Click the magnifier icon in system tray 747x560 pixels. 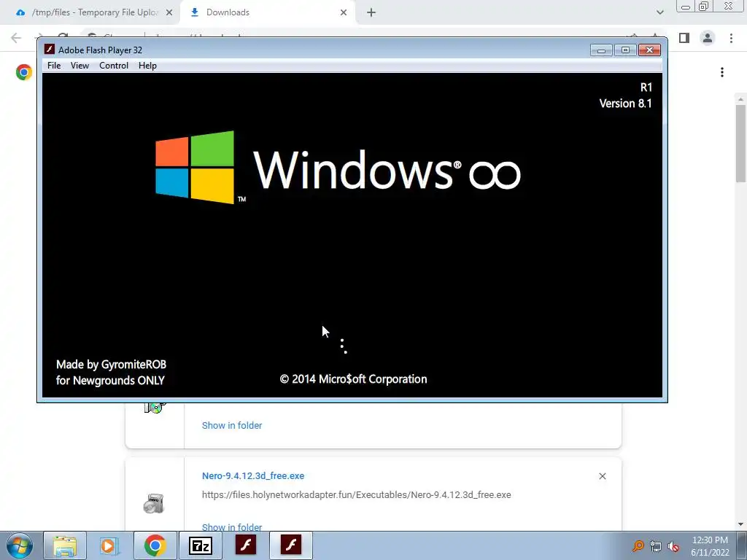[x=638, y=546]
